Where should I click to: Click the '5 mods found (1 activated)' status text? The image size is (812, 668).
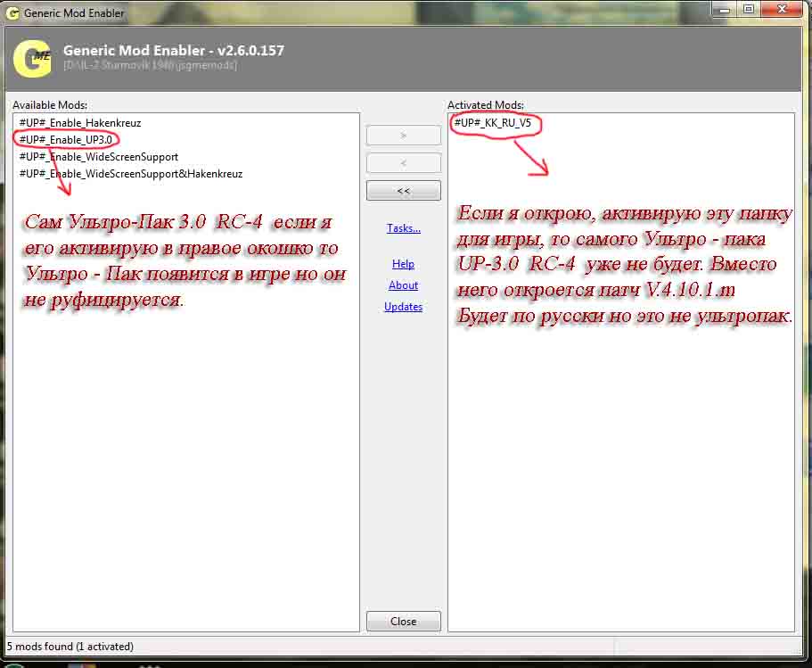[70, 647]
